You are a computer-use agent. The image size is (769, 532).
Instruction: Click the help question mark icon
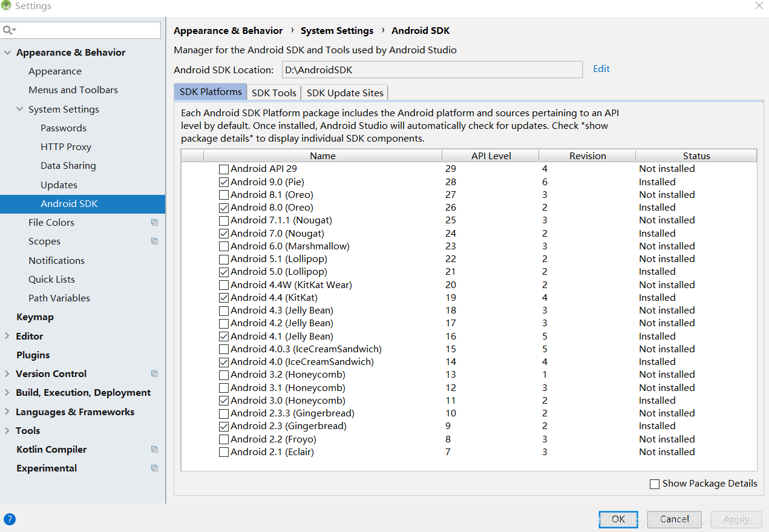[x=10, y=519]
